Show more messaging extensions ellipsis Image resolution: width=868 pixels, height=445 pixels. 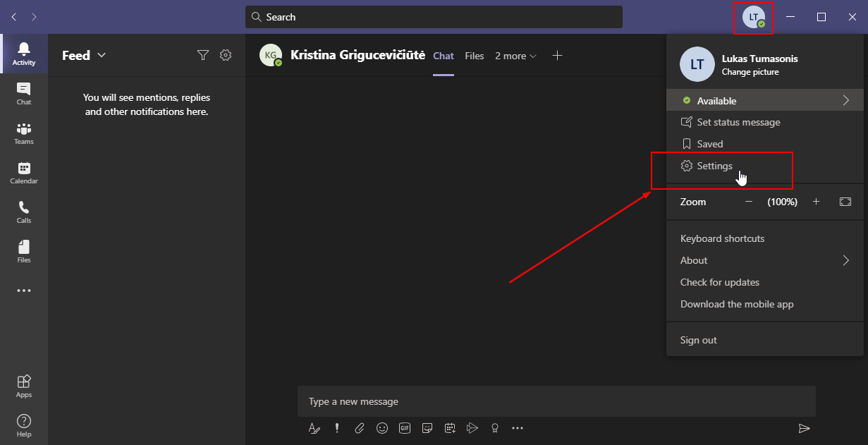tap(518, 428)
